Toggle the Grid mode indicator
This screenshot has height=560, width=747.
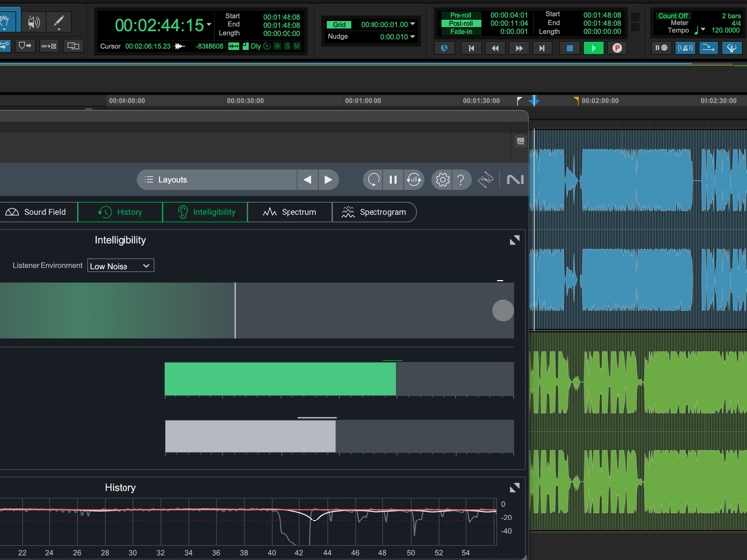tap(339, 25)
